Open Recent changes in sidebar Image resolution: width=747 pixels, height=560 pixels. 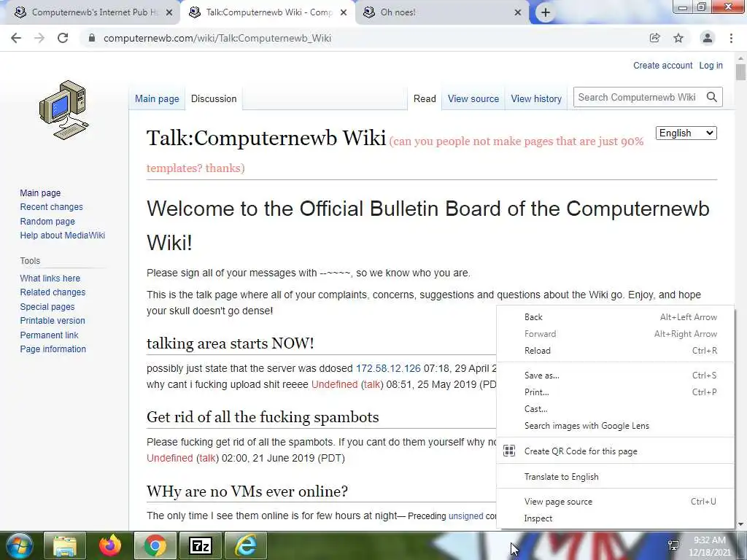[52, 207]
